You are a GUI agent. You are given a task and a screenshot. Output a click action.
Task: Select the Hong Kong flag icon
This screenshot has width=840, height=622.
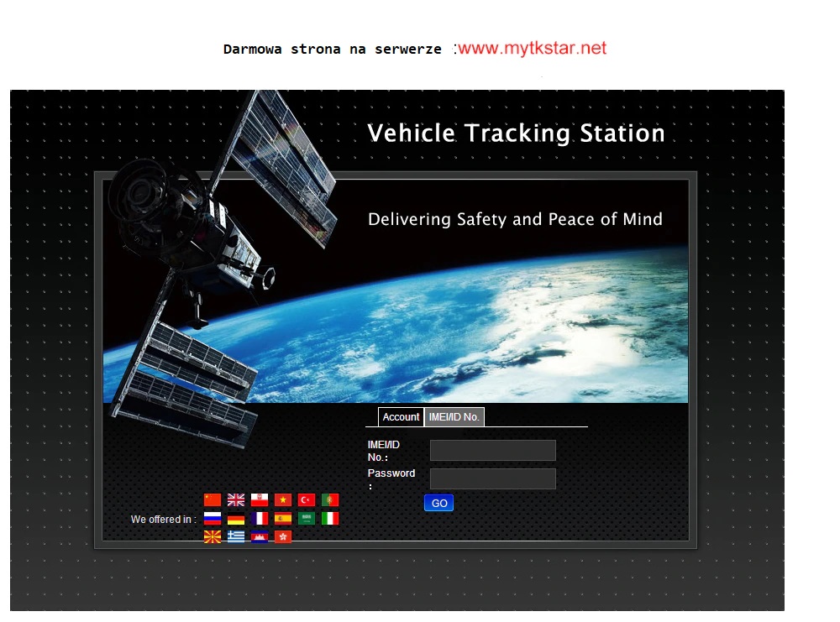[x=283, y=536]
